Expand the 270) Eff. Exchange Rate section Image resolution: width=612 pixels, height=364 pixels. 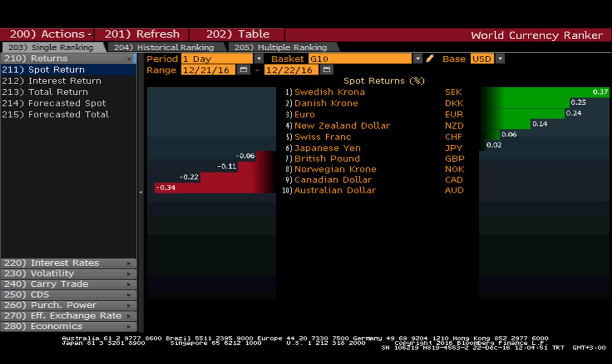(x=68, y=316)
